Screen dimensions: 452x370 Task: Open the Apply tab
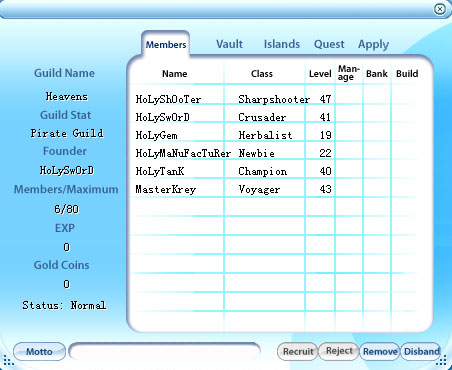373,44
